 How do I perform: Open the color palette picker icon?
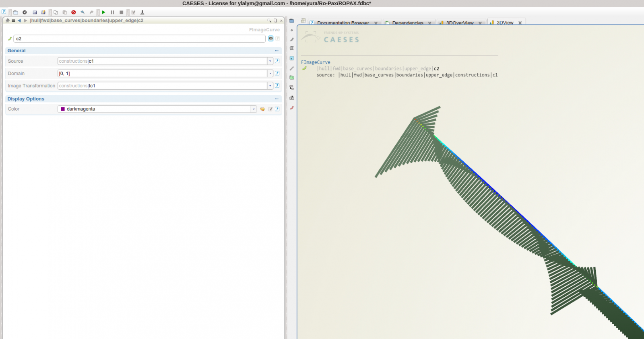coord(262,109)
